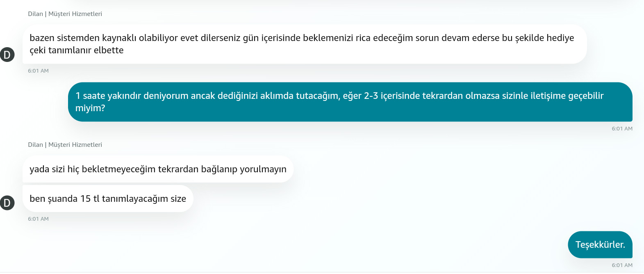Click the top Dilan | Müşteri Hizmetleri sender label
The width and height of the screenshot is (644, 274).
pyautogui.click(x=65, y=14)
